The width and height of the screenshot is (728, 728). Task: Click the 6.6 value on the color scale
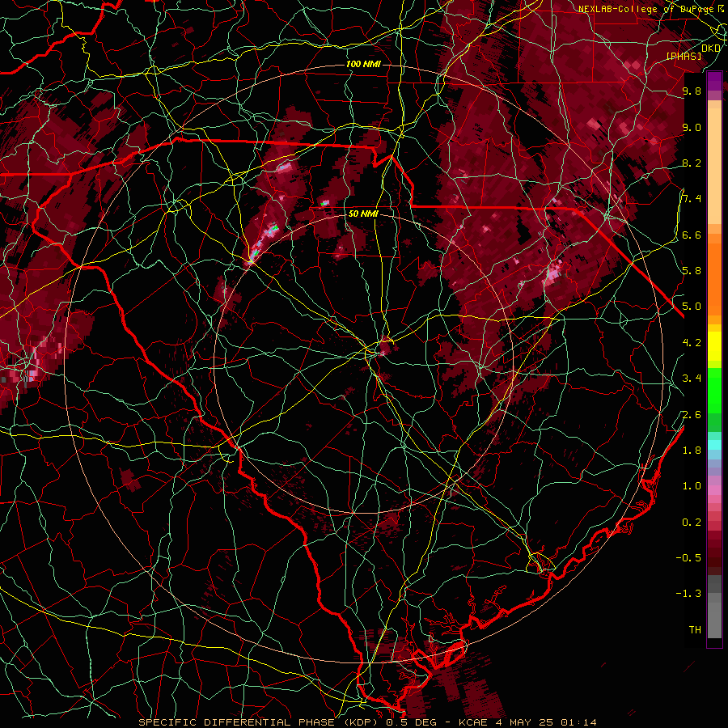(x=692, y=235)
